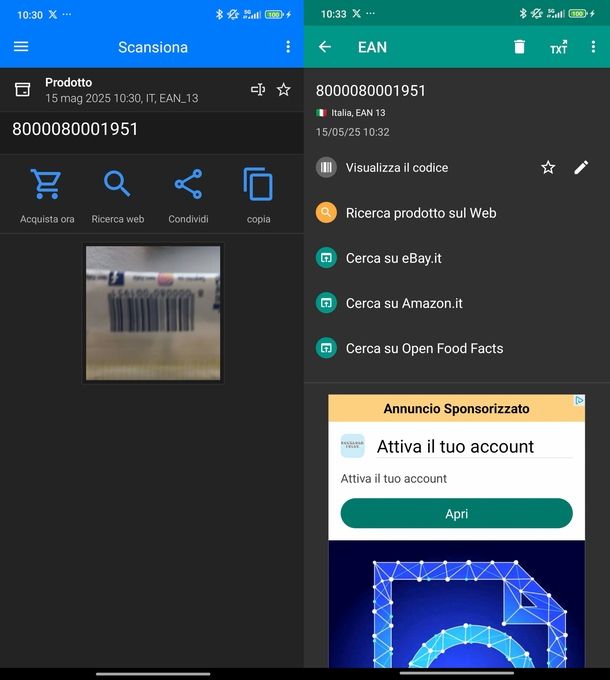This screenshot has height=680, width=610.
Task: Tap the Italia, EAN 13 label
Action: [x=358, y=113]
